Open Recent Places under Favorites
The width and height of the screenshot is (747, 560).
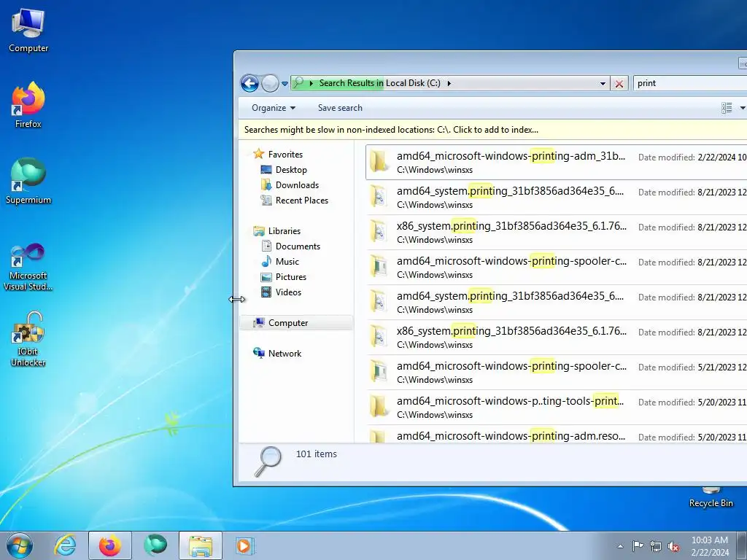click(x=301, y=201)
